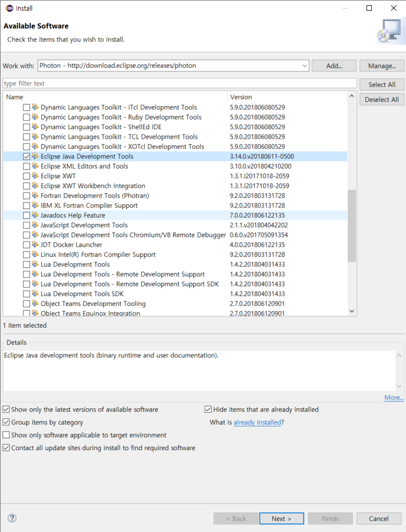Toggle Show only the latest versions option
Viewport: 406px width, 532px height.
6,409
